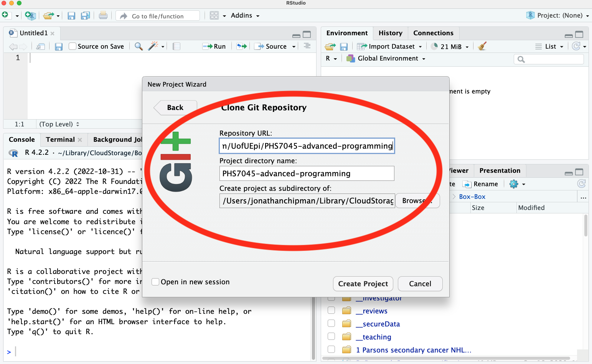The height and width of the screenshot is (364, 592).
Task: Click the Save all documents icon
Action: [85, 16]
